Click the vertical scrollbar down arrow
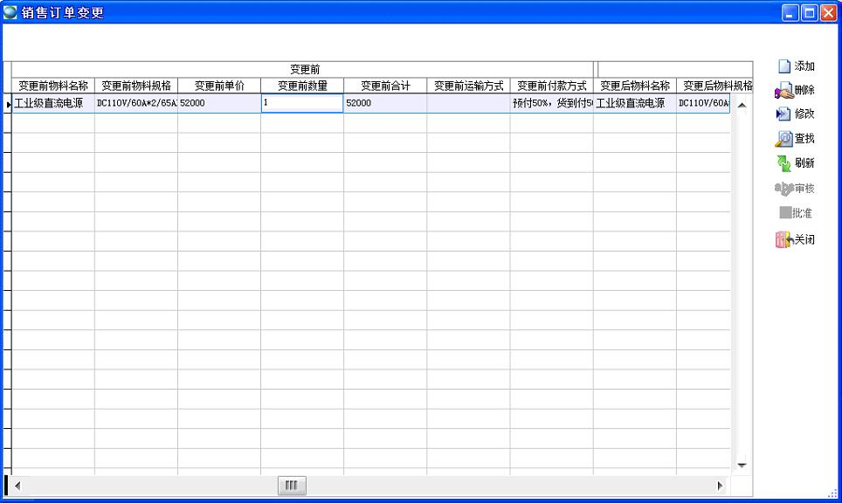The image size is (842, 504). point(742,465)
